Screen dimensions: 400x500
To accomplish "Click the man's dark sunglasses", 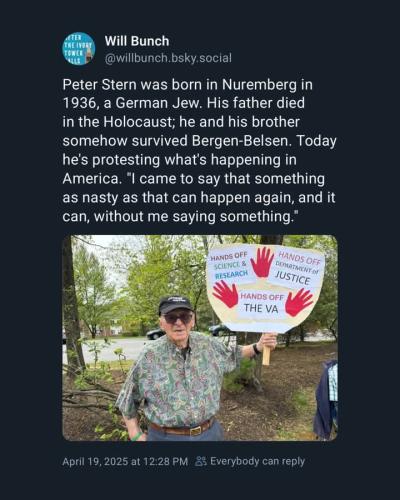I will (177, 318).
